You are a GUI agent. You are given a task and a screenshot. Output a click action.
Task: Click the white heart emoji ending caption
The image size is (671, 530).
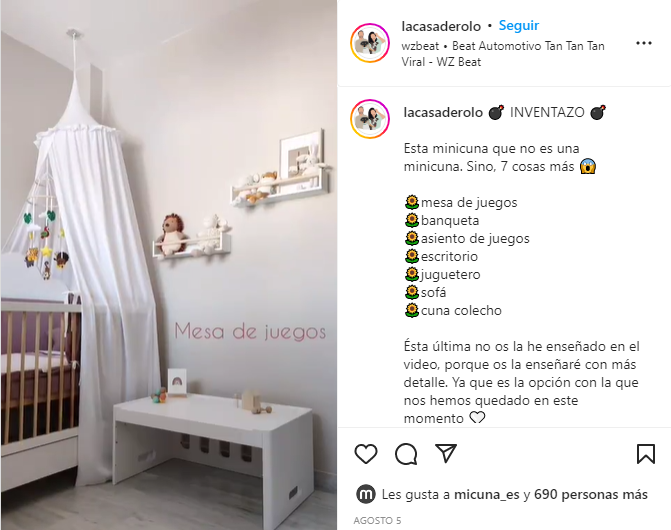tap(477, 417)
